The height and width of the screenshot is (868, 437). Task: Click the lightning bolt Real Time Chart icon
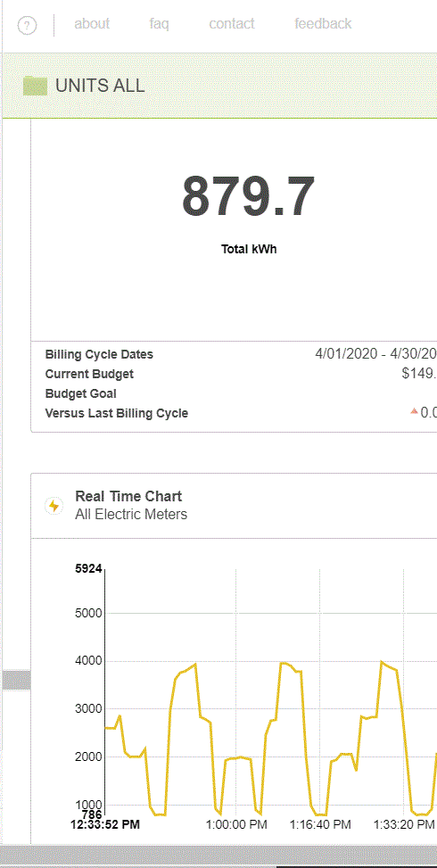click(x=54, y=506)
